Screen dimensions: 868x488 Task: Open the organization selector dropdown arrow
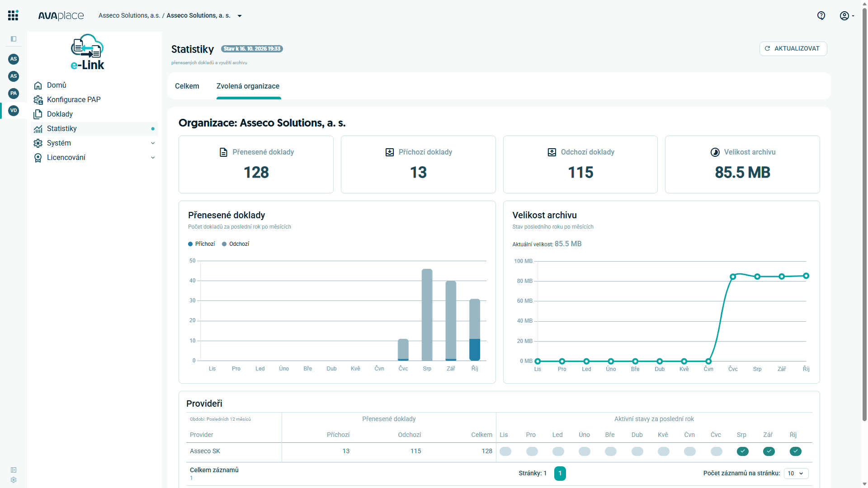pos(240,16)
